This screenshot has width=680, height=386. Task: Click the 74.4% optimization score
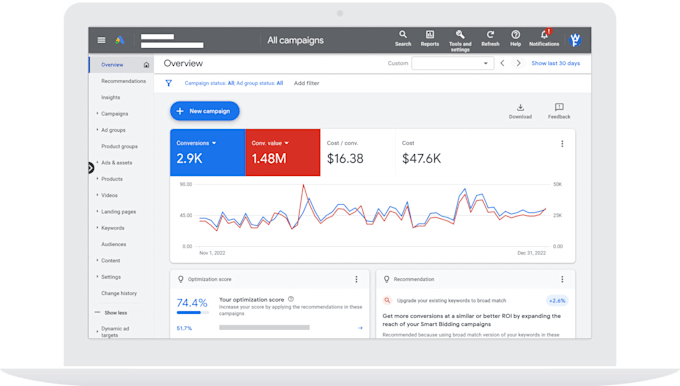coord(192,302)
